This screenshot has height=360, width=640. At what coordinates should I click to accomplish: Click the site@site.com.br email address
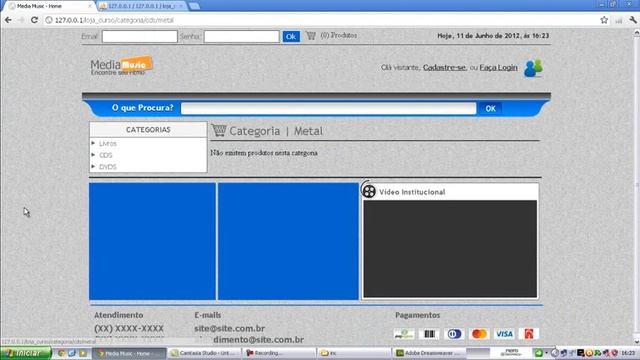(229, 328)
